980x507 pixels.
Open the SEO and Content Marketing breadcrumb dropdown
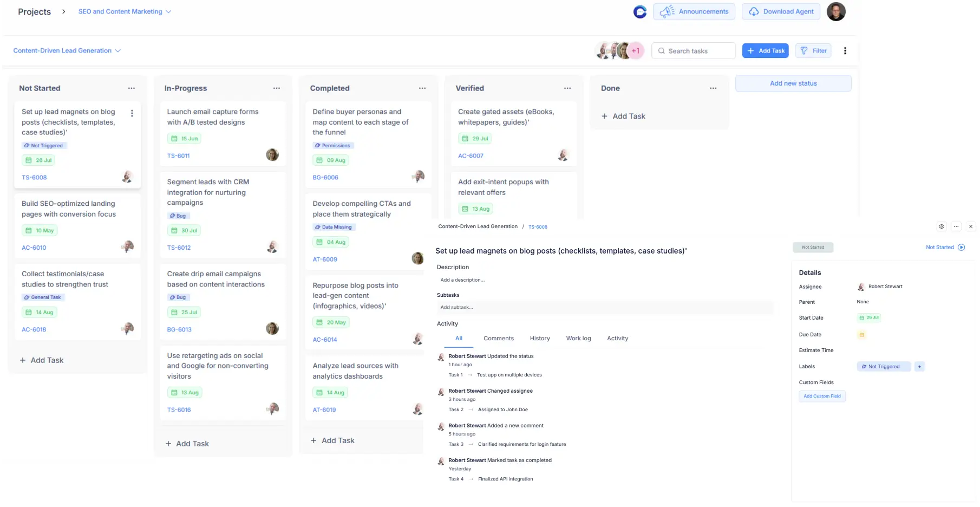pos(168,11)
